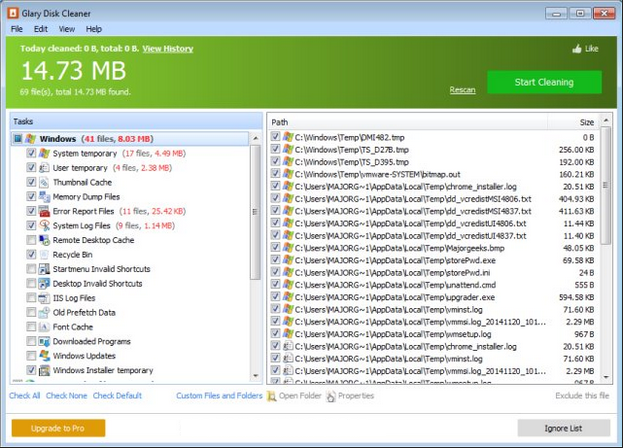Uncheck the System temporary checkbox
The height and width of the screenshot is (448, 623).
(x=31, y=153)
